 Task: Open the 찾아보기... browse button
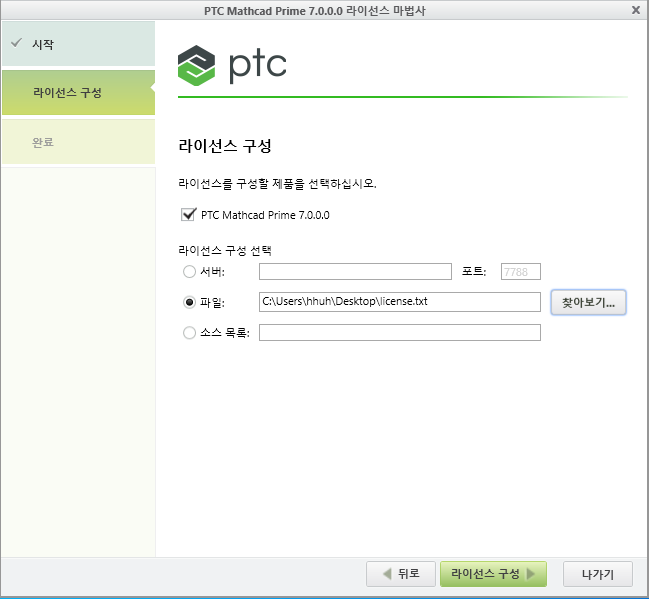point(588,302)
